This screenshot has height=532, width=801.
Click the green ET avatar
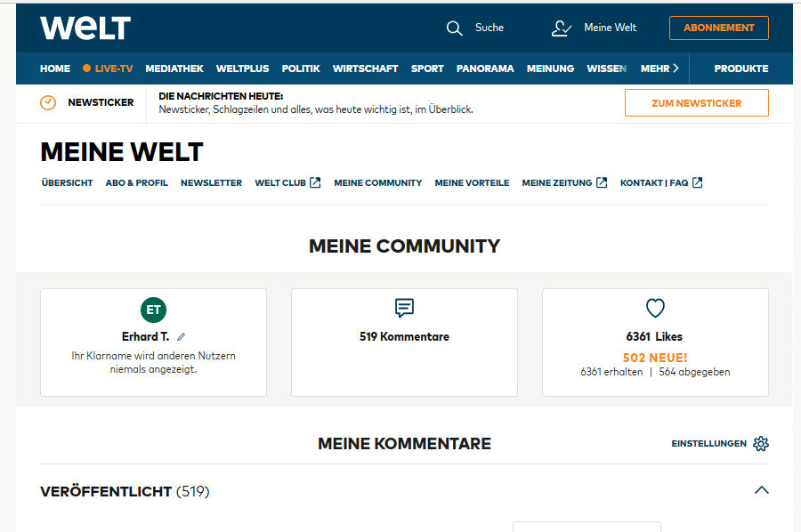[x=153, y=310]
